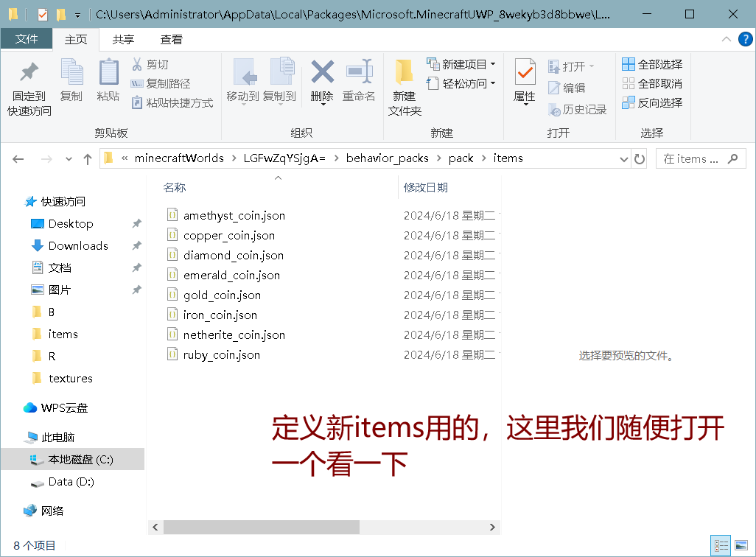
Task: Click Select all (全部选择)
Action: coord(652,64)
